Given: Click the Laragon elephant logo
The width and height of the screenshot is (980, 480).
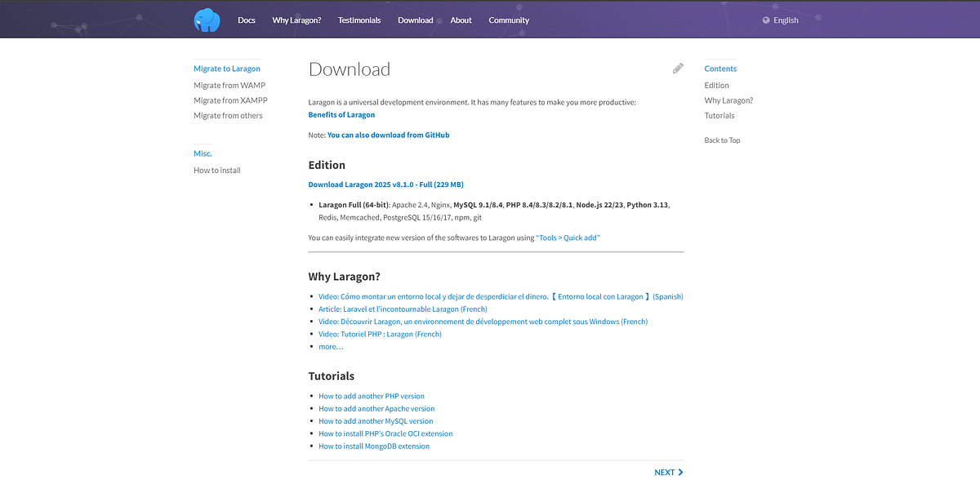Looking at the screenshot, I should coord(207,20).
